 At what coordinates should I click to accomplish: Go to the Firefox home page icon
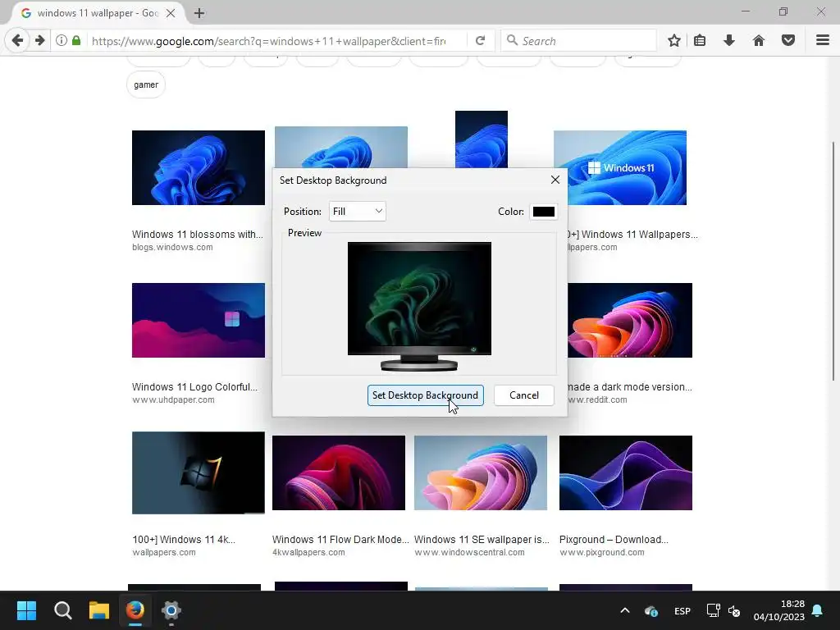(758, 41)
